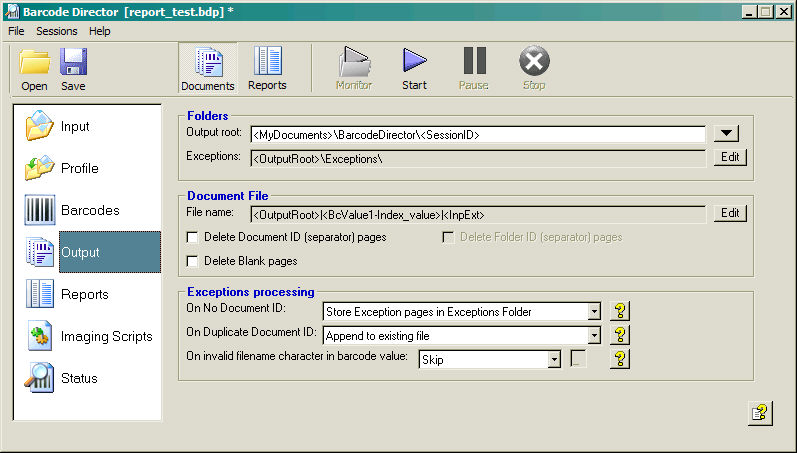Open the File menu
The image size is (797, 453).
click(x=16, y=31)
